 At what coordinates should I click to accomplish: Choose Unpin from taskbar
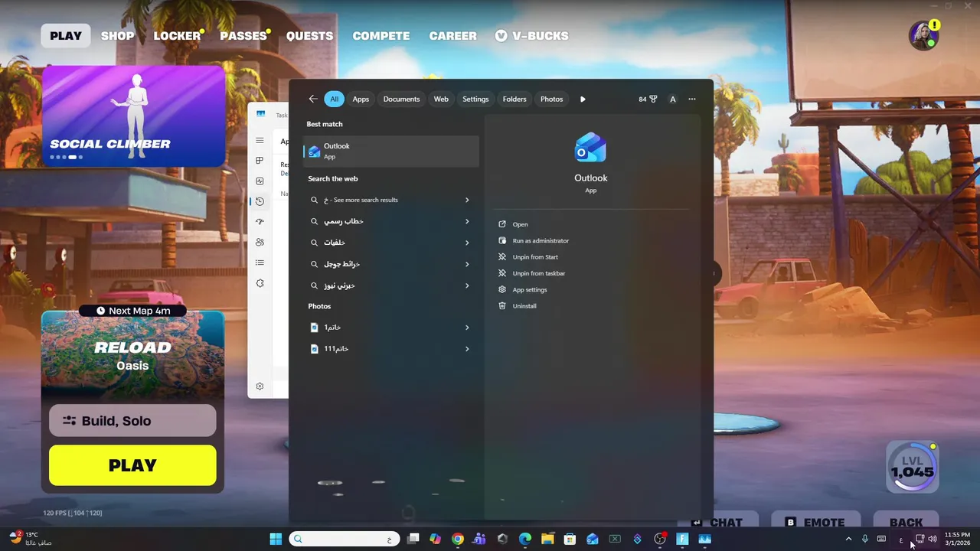click(531, 273)
